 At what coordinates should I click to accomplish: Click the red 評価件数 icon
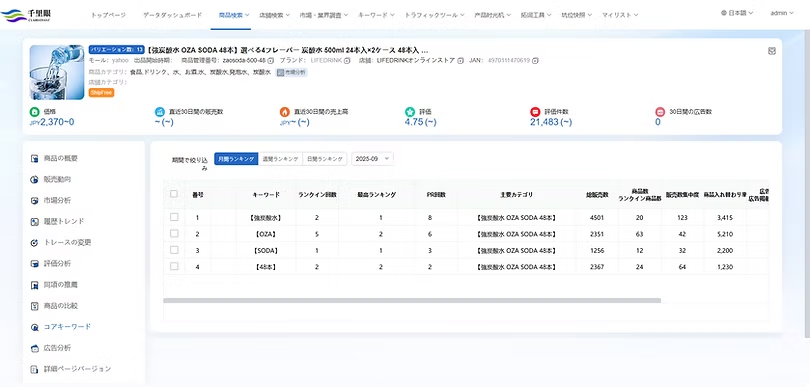click(x=535, y=112)
